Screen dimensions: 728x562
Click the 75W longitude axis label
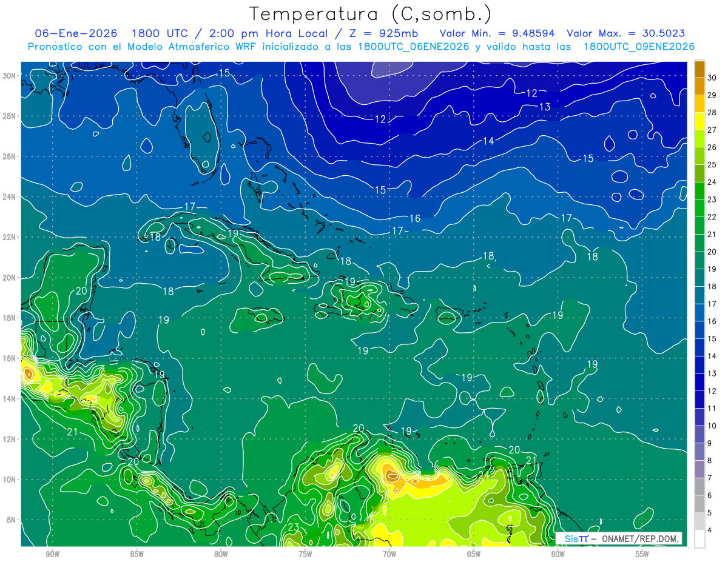pyautogui.click(x=305, y=554)
